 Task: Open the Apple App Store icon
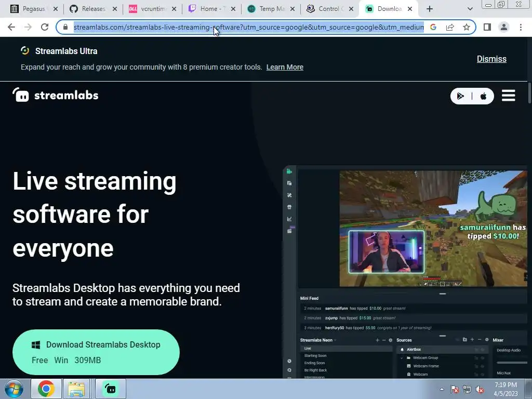coord(484,96)
